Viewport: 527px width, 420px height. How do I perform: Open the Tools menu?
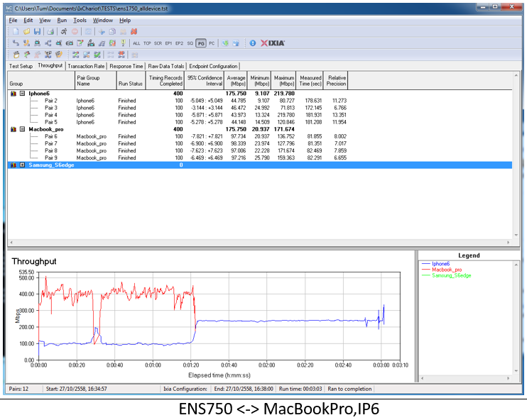click(x=80, y=21)
